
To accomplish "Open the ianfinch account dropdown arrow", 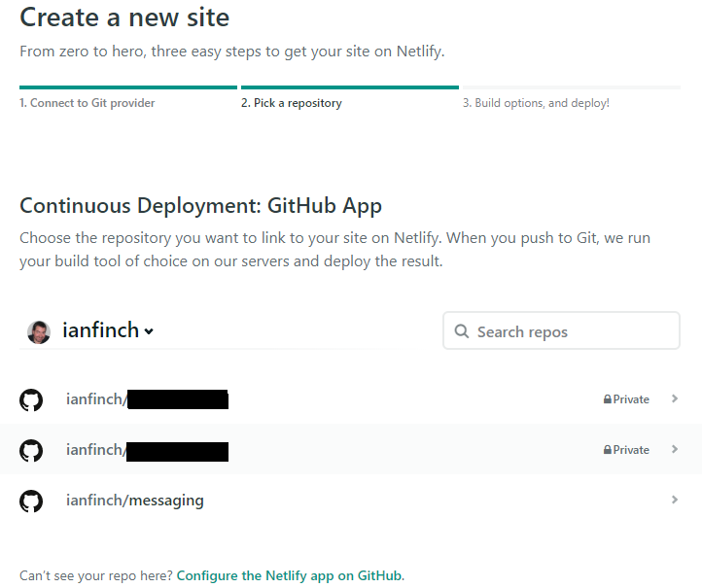I will click(x=149, y=331).
